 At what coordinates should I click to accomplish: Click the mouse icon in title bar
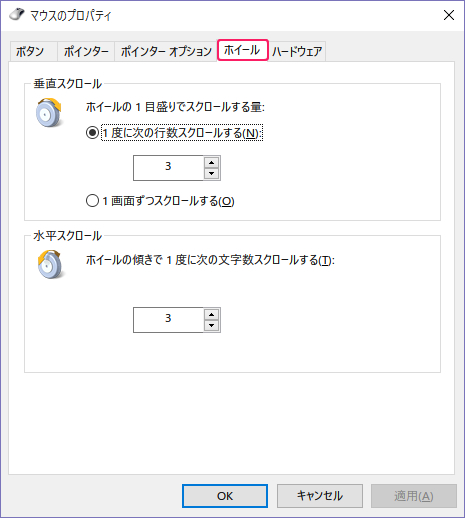point(17,14)
